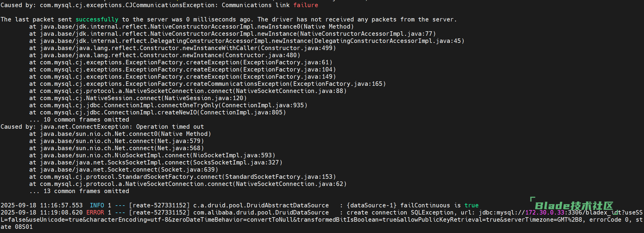644x233 pixels.
Task: Click the ExceptionFactory.java:165 source reference
Action: (338, 84)
